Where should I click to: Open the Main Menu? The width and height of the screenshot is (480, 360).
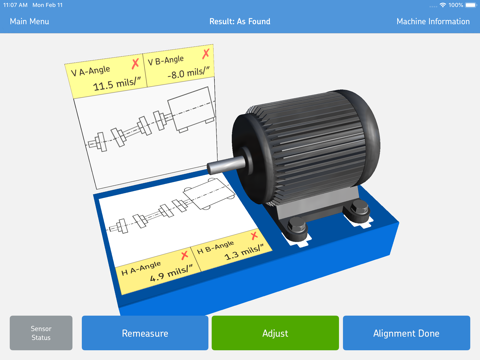tap(29, 21)
